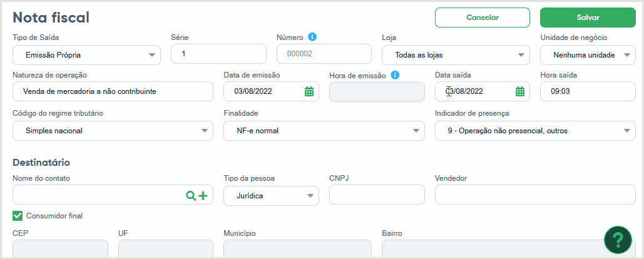Viewport: 644px width, 259px height.
Task: Click the UF input field
Action: tap(166, 249)
